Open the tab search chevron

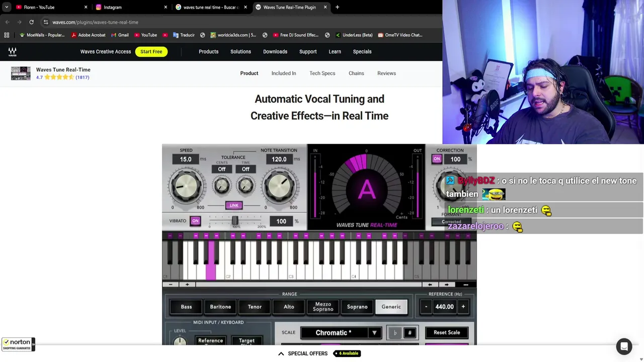pyautogui.click(x=7, y=7)
